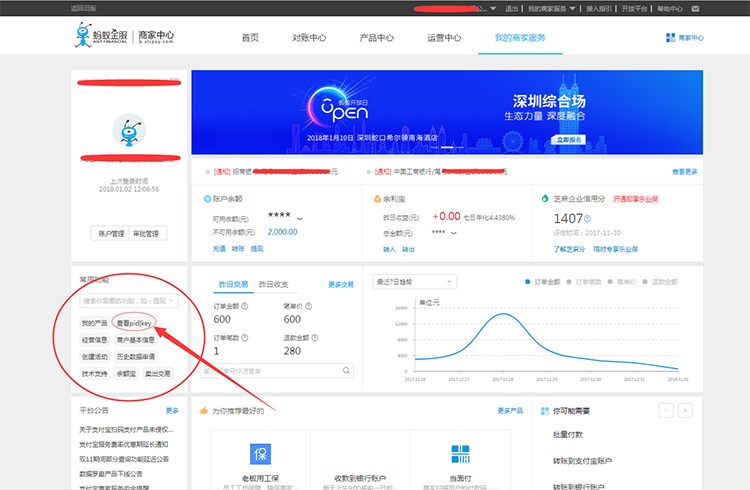Click the 查看更多 notices link

(x=685, y=171)
